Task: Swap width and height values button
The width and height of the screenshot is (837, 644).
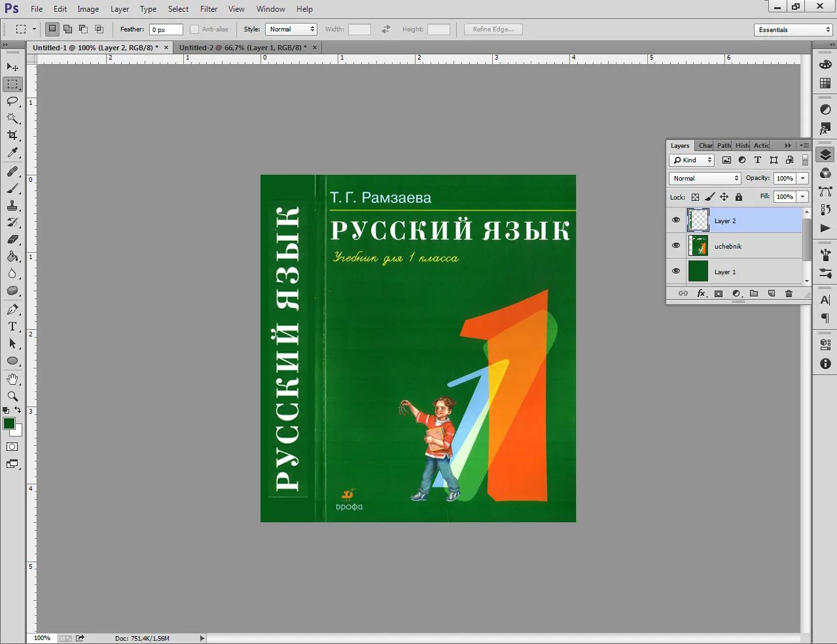Action: coord(386,29)
